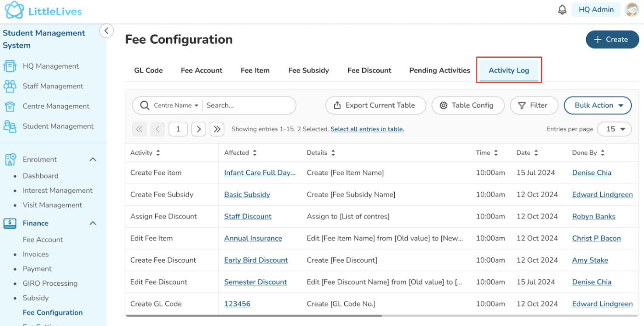Image resolution: width=644 pixels, height=326 pixels.
Task: Sort table by Date column
Action: (x=536, y=153)
